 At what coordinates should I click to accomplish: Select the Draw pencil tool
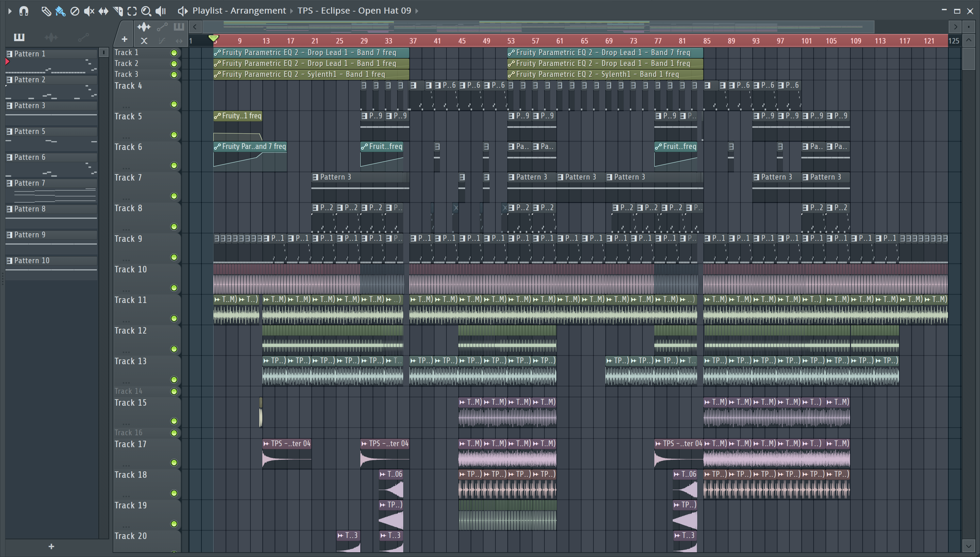46,11
